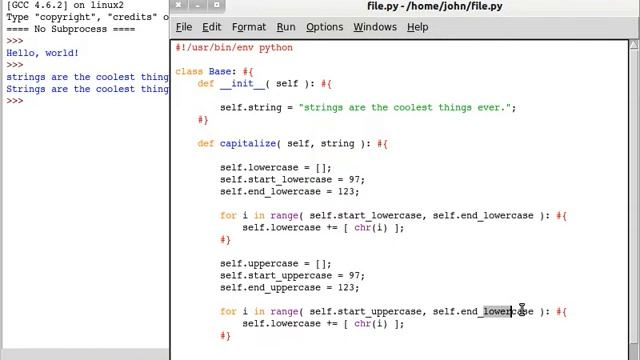Click the shebang line '#!/usr/bin/env python'
The width and height of the screenshot is (640, 360).
234,47
